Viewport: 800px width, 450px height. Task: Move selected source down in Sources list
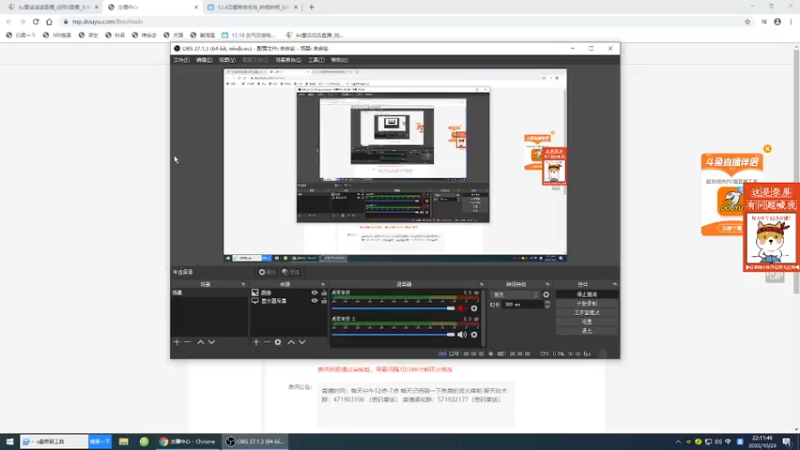click(302, 342)
